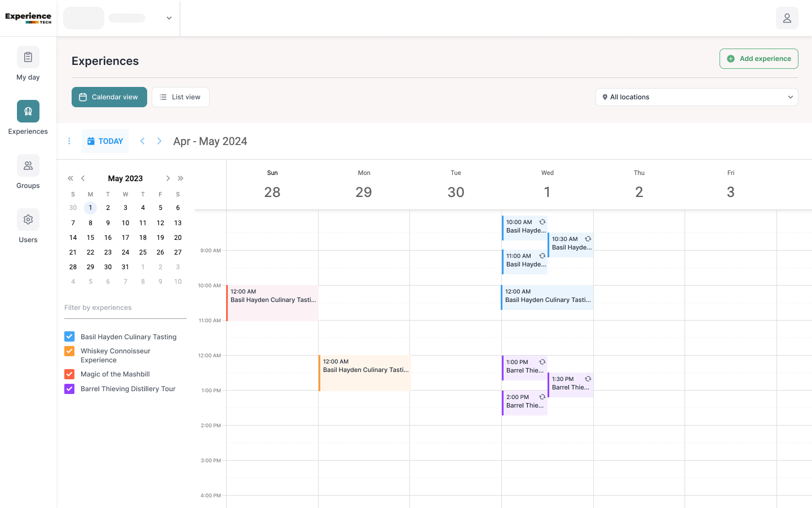The image size is (812, 508).
Task: Select May 1 in mini calendar
Action: [90, 208]
